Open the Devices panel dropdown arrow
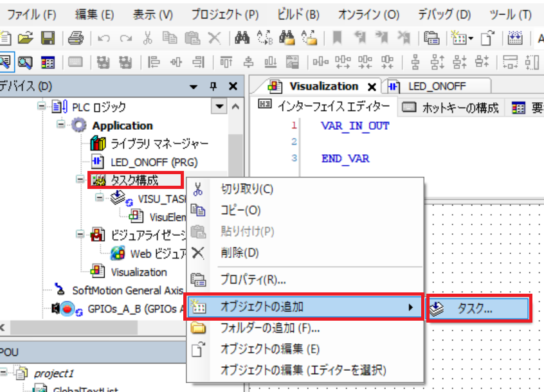544x392 pixels. coord(194,86)
